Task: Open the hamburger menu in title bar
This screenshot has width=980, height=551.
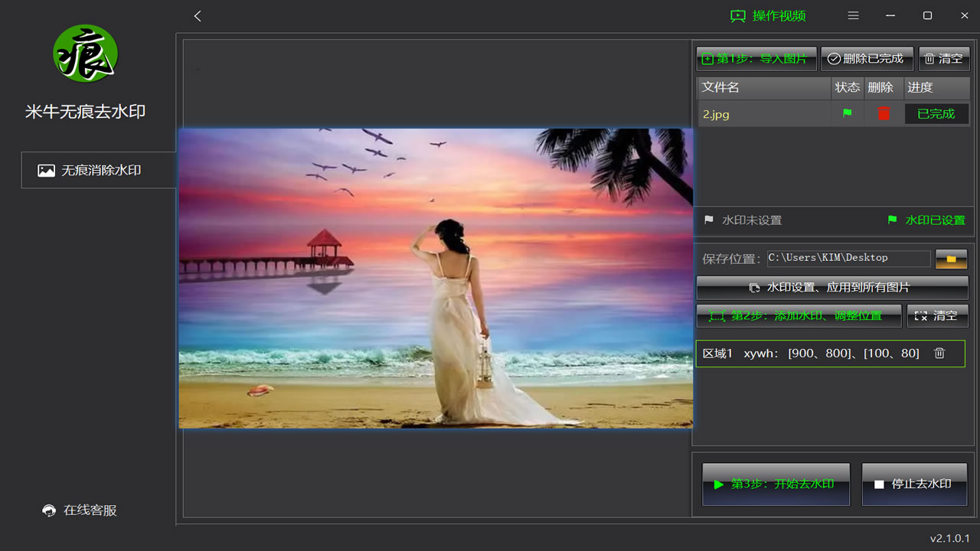Action: pos(853,16)
